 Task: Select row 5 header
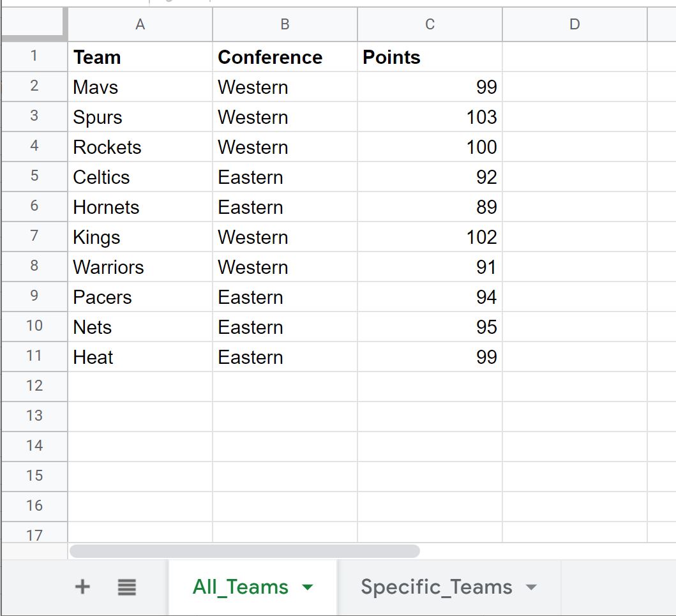coord(34,176)
